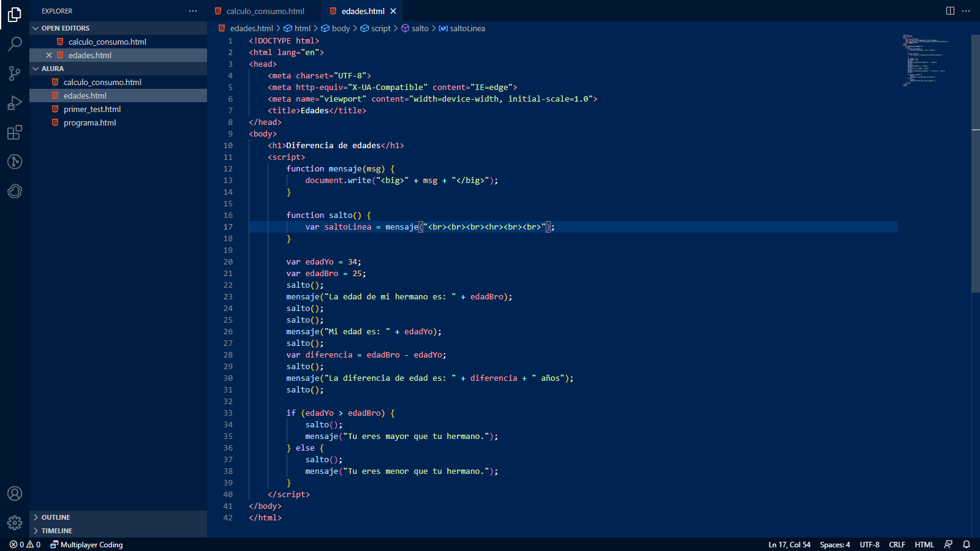Click Explorer more actions ellipsis
The image size is (980, 551).
[x=193, y=11]
